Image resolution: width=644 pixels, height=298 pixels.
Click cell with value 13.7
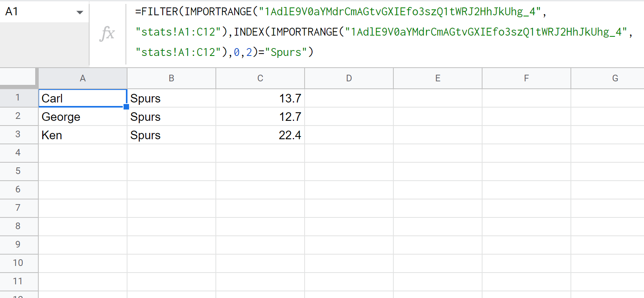(260, 98)
